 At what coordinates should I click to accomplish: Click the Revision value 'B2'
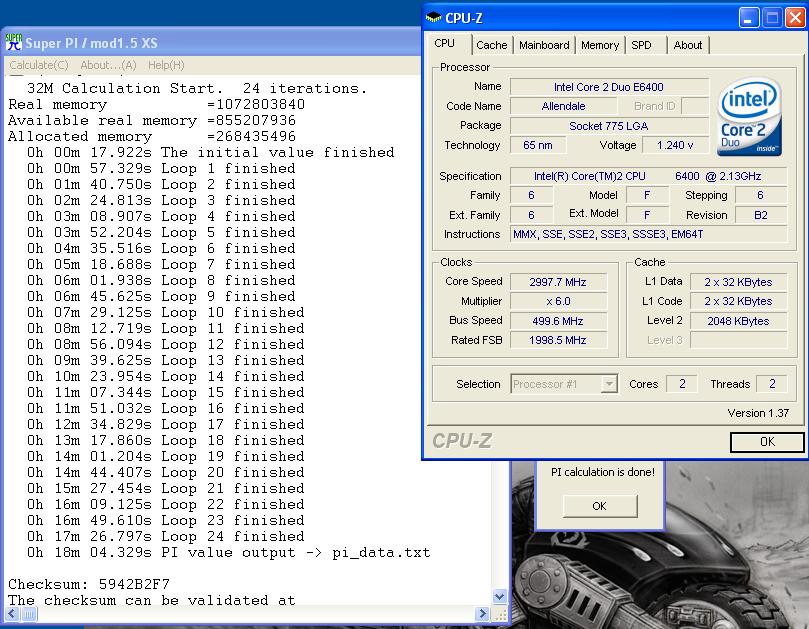761,215
